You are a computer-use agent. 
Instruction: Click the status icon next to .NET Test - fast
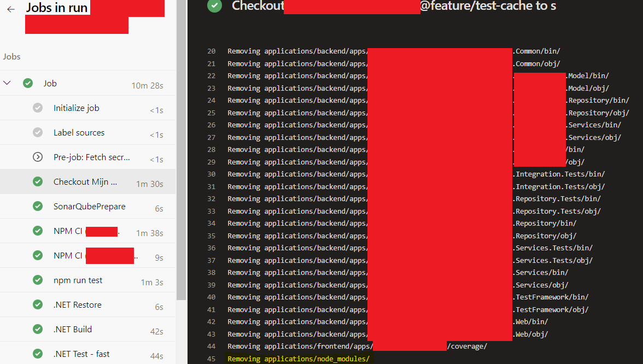click(x=37, y=354)
